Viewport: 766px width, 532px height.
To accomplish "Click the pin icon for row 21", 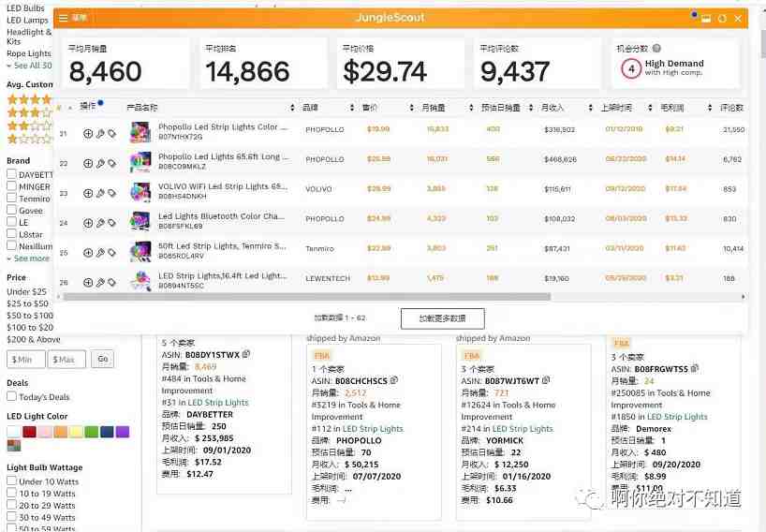I will [100, 133].
